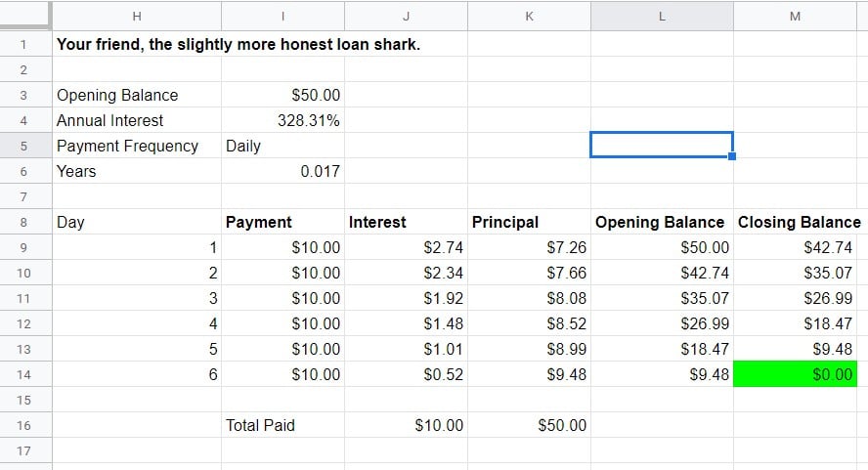The image size is (868, 470).
Task: Select column K header
Action: tap(529, 16)
